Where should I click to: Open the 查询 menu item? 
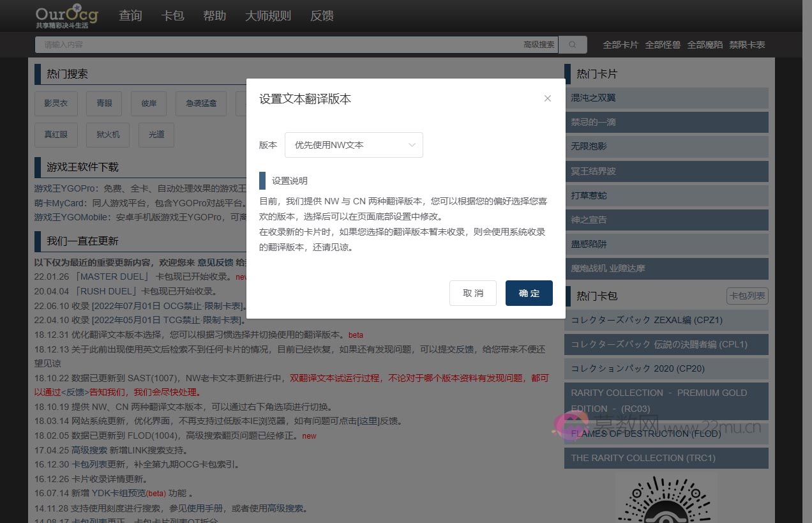(130, 16)
